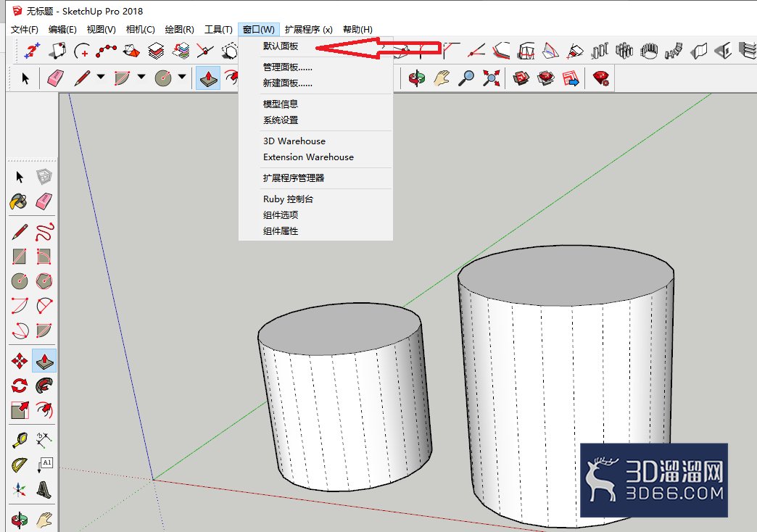
Task: Open the 视图(V) menu
Action: pyautogui.click(x=101, y=30)
